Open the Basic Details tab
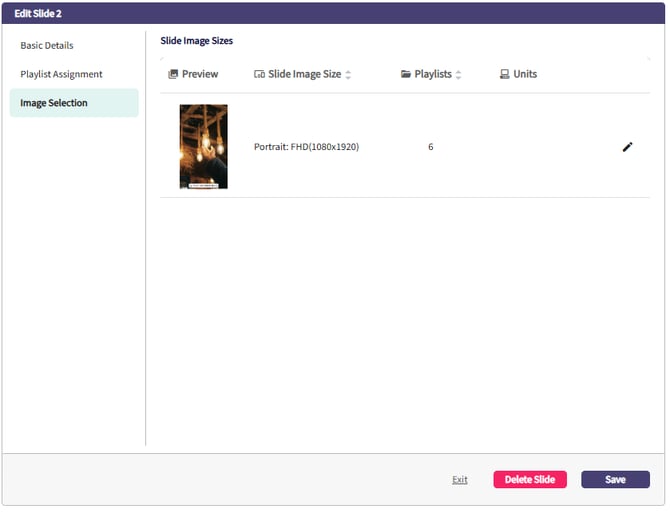 pyautogui.click(x=47, y=46)
